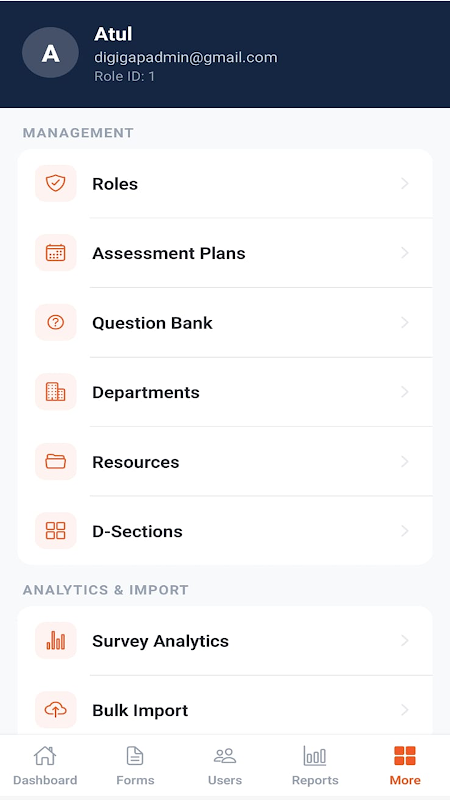Tap the Roles shield icon
This screenshot has width=450, height=800.
56,183
